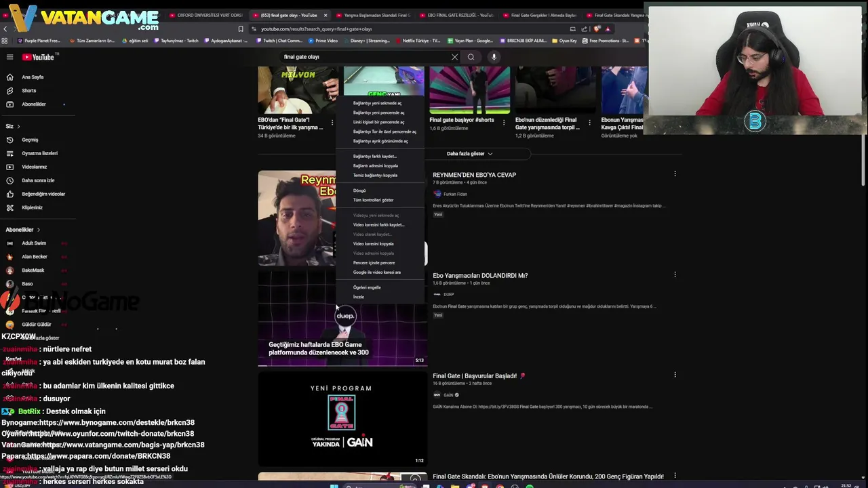868x488 pixels.
Task: Open Oynatma listeleri playlists
Action: 39,153
